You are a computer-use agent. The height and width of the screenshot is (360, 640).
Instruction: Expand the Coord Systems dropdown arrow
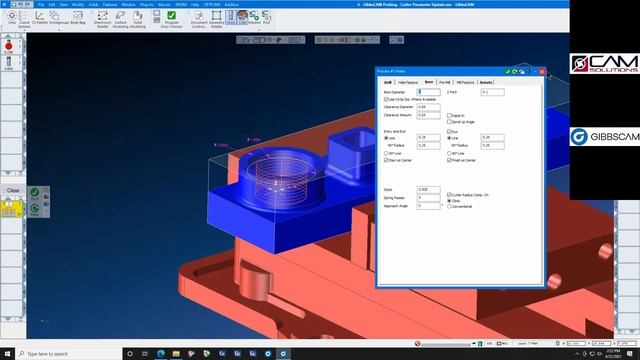click(24, 29)
